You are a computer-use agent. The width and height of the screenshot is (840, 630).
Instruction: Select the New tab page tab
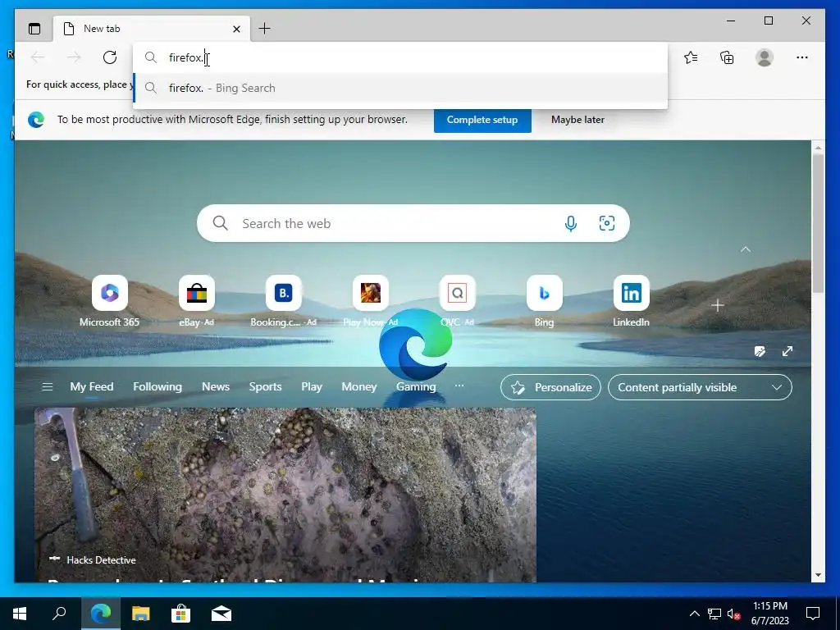click(x=152, y=29)
